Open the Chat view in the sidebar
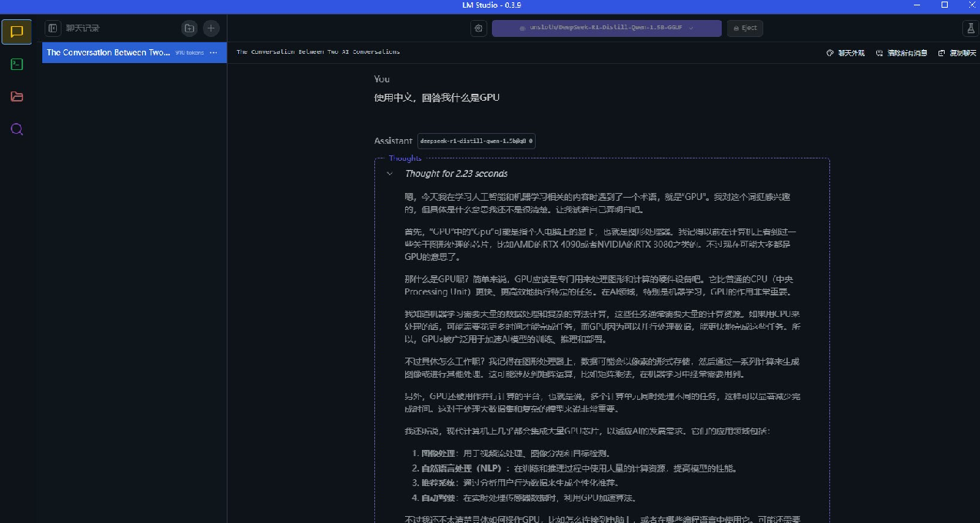 pyautogui.click(x=17, y=32)
